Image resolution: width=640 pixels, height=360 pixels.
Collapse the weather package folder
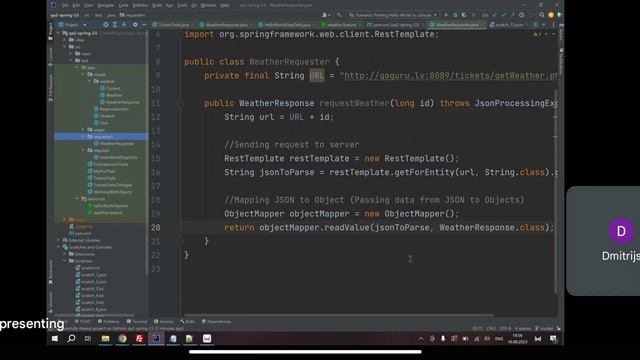click(x=90, y=81)
